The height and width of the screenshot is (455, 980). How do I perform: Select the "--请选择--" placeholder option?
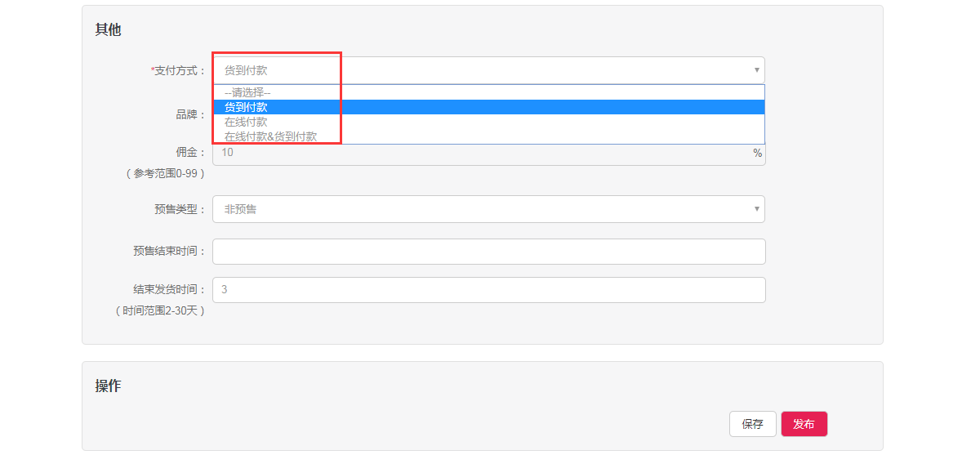(x=488, y=92)
